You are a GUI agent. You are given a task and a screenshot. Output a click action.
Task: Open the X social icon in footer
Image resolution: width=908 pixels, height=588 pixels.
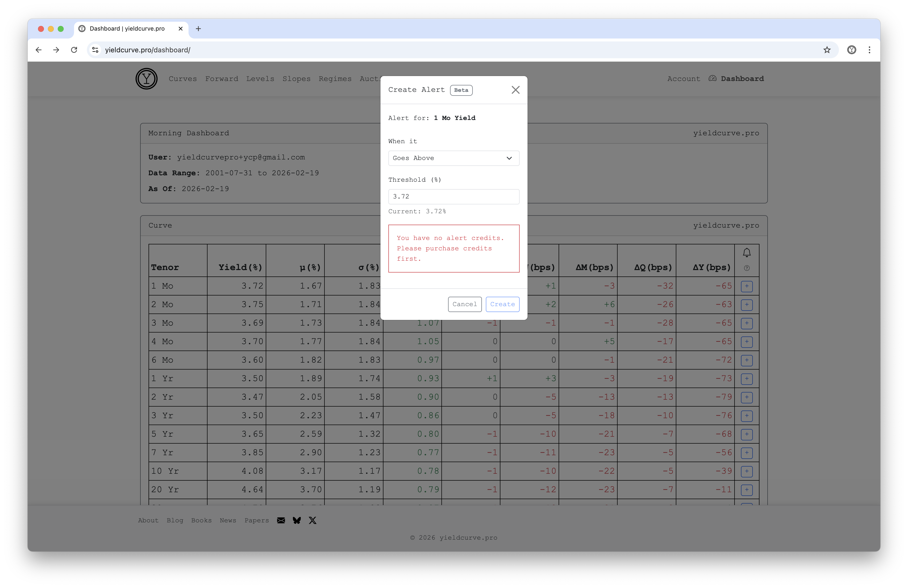pos(312,520)
